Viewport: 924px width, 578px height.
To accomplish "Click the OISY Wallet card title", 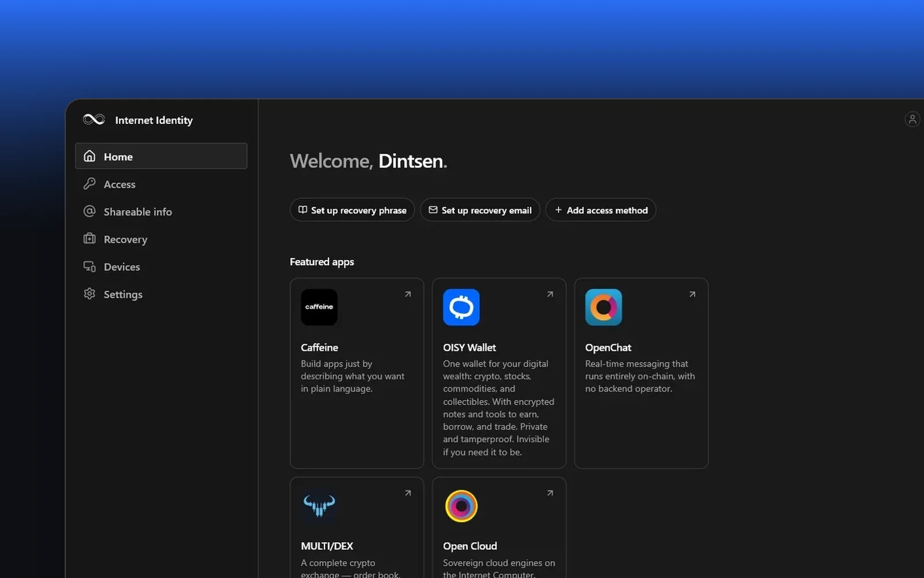I will click(470, 347).
